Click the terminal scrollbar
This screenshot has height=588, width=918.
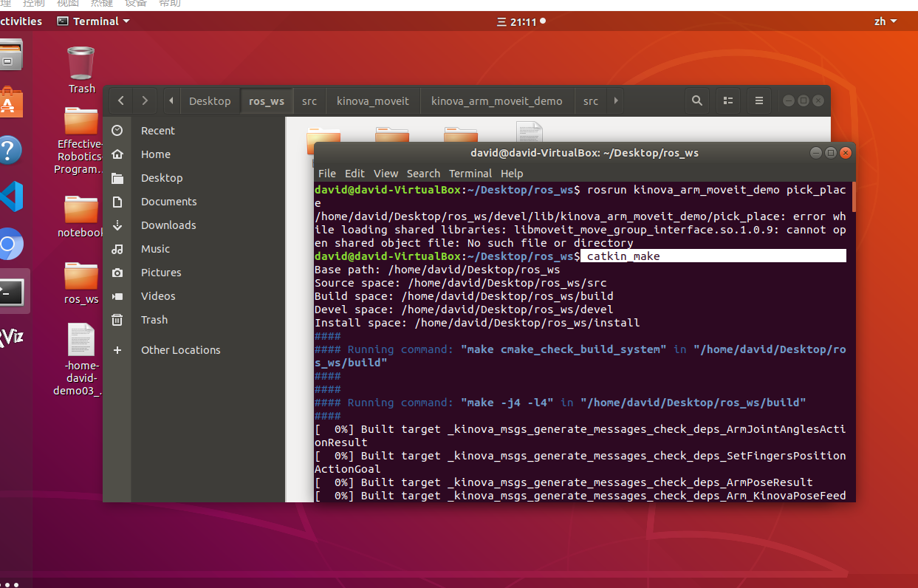(852, 197)
